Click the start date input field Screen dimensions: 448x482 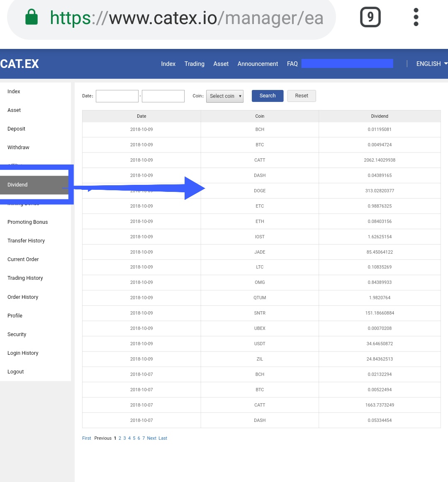[x=117, y=96]
